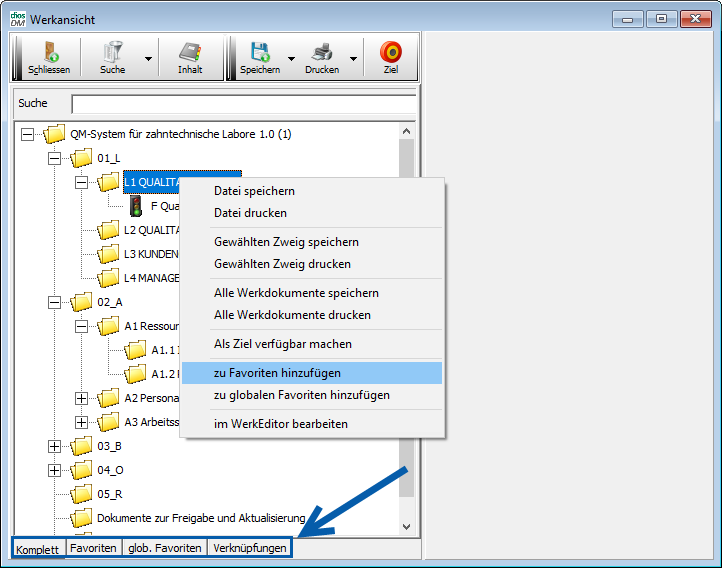
Task: Open dropdown arrow next to Drucken
Action: point(354,59)
